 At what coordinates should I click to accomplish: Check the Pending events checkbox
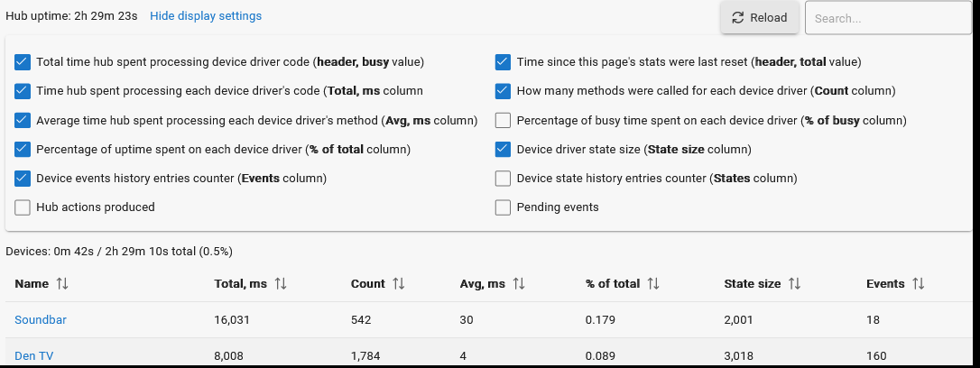pos(504,207)
